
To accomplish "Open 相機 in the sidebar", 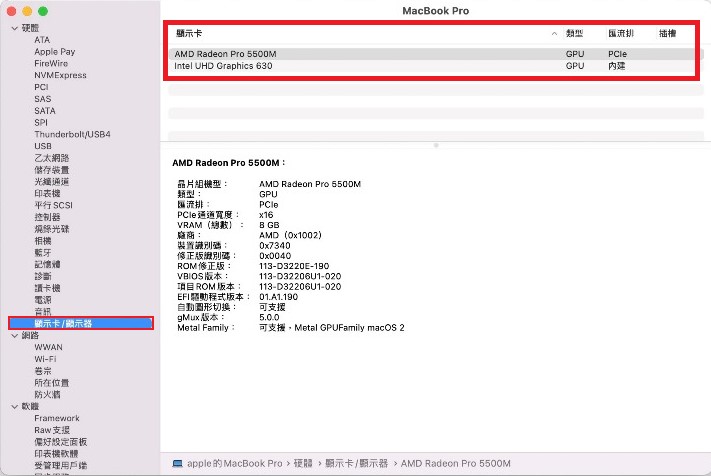I will coord(43,240).
